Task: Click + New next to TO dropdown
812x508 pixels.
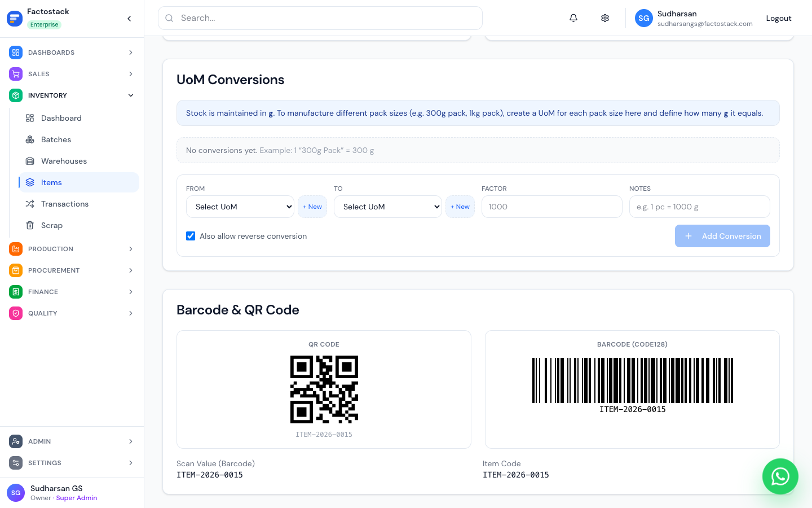Action: pos(460,207)
